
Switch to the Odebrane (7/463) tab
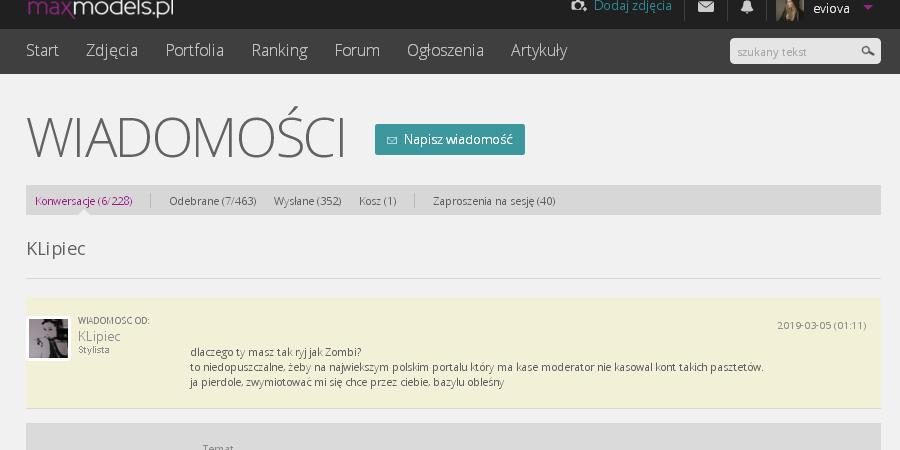pyautogui.click(x=212, y=201)
